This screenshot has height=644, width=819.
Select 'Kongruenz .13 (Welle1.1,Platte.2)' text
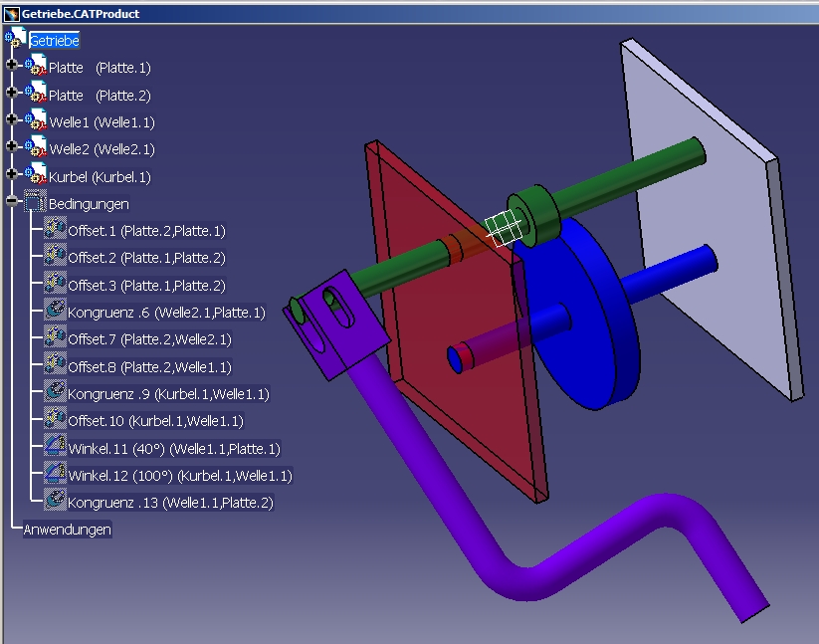pyautogui.click(x=171, y=503)
